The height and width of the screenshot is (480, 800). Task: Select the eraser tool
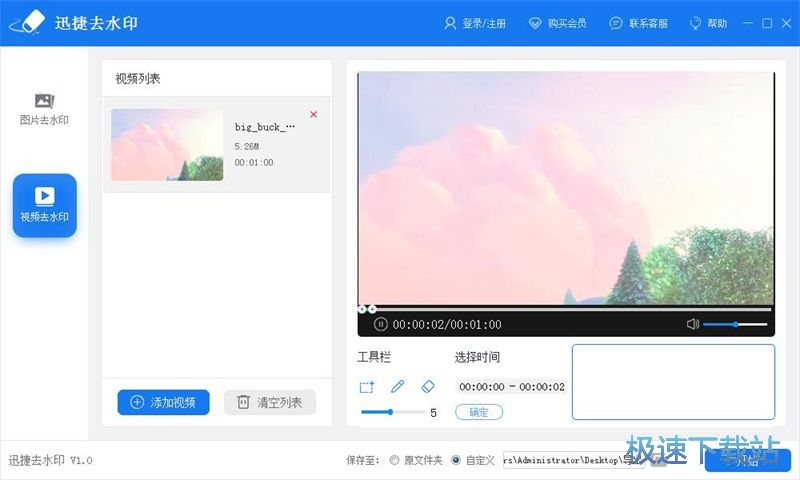pyautogui.click(x=428, y=386)
